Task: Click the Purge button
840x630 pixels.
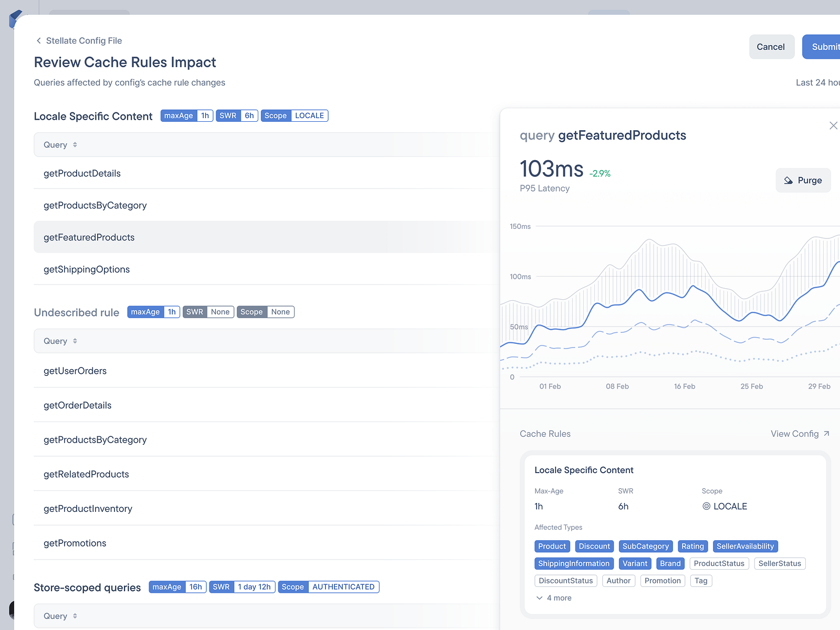Action: tap(803, 180)
